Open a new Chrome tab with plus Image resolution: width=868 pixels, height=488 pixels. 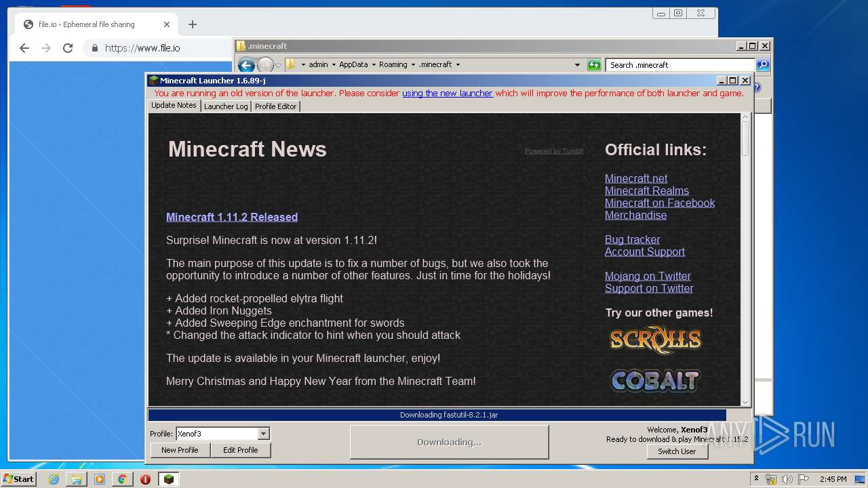coord(193,24)
